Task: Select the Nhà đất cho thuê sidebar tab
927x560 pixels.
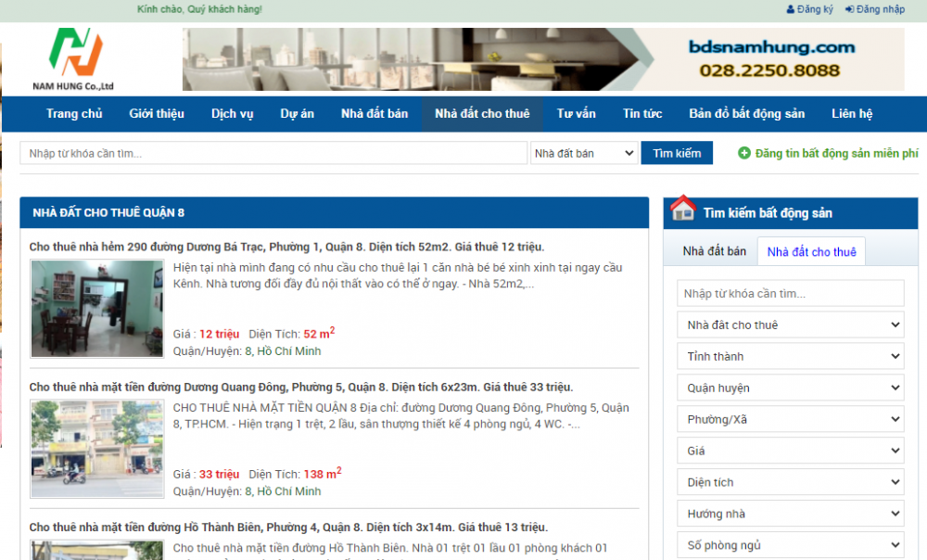Action: (811, 251)
